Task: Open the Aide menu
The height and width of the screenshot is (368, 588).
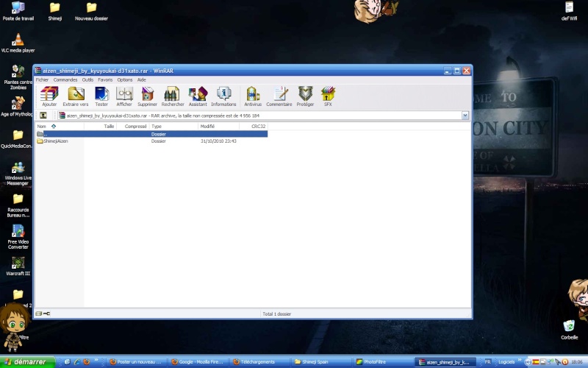Action: (x=141, y=79)
